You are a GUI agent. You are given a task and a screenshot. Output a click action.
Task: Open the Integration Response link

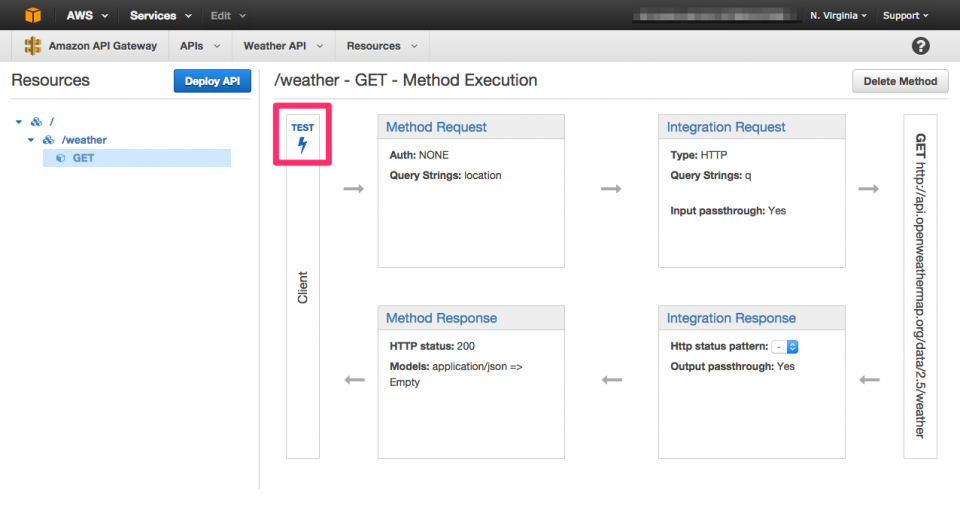731,318
